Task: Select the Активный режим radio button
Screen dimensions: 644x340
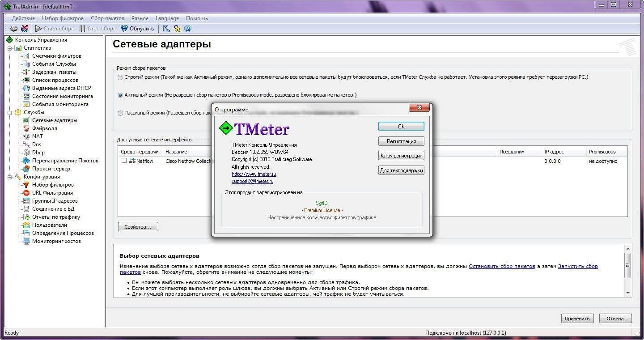Action: point(120,95)
